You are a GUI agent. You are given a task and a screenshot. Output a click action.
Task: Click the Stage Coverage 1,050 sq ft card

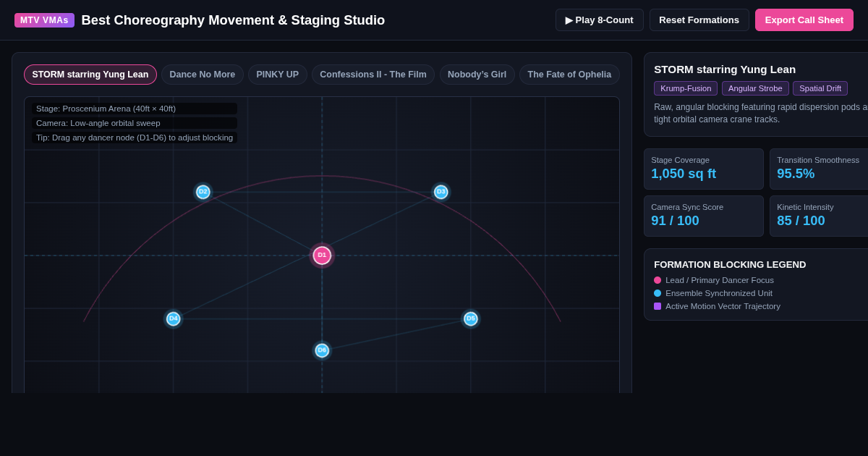pos(704,169)
